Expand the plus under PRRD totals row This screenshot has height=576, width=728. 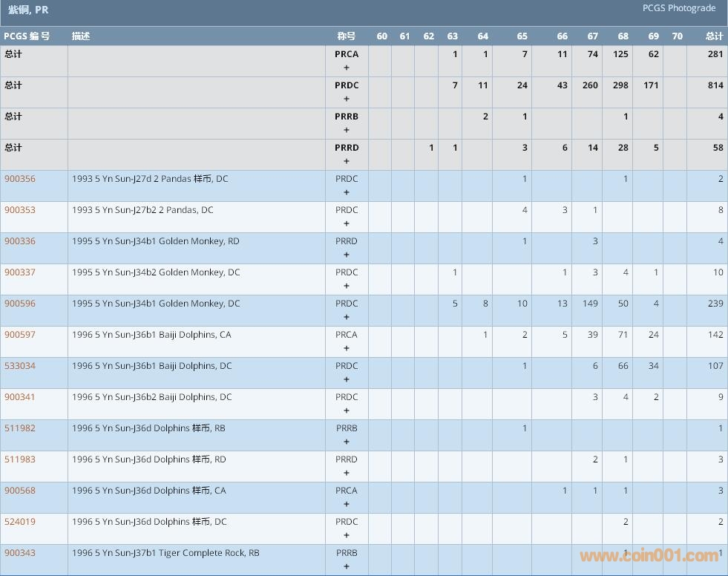point(347,161)
